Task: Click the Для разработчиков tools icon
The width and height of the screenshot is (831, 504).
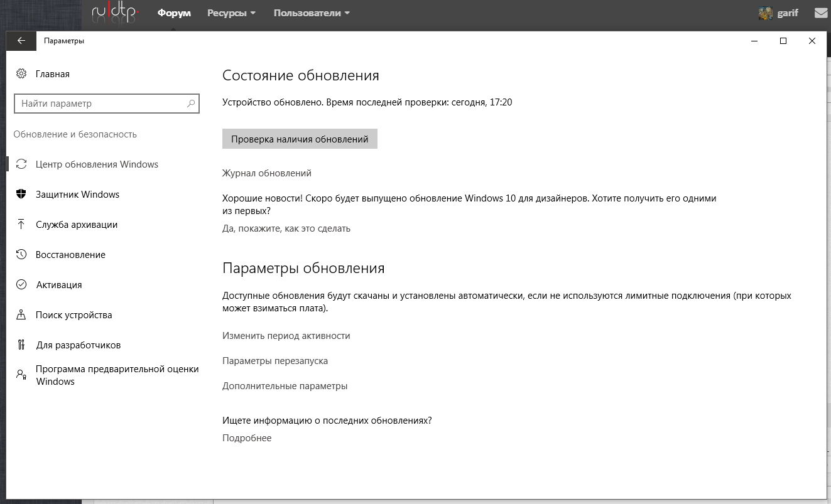Action: pyautogui.click(x=21, y=345)
